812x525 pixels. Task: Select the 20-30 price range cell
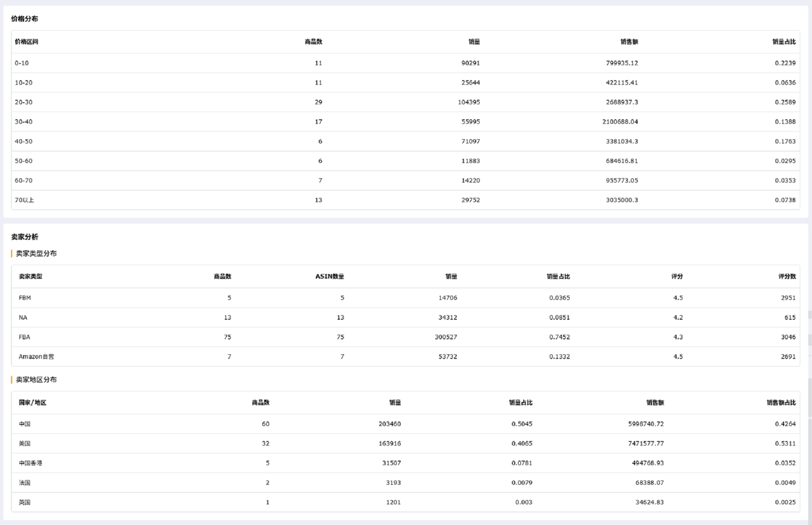[23, 102]
